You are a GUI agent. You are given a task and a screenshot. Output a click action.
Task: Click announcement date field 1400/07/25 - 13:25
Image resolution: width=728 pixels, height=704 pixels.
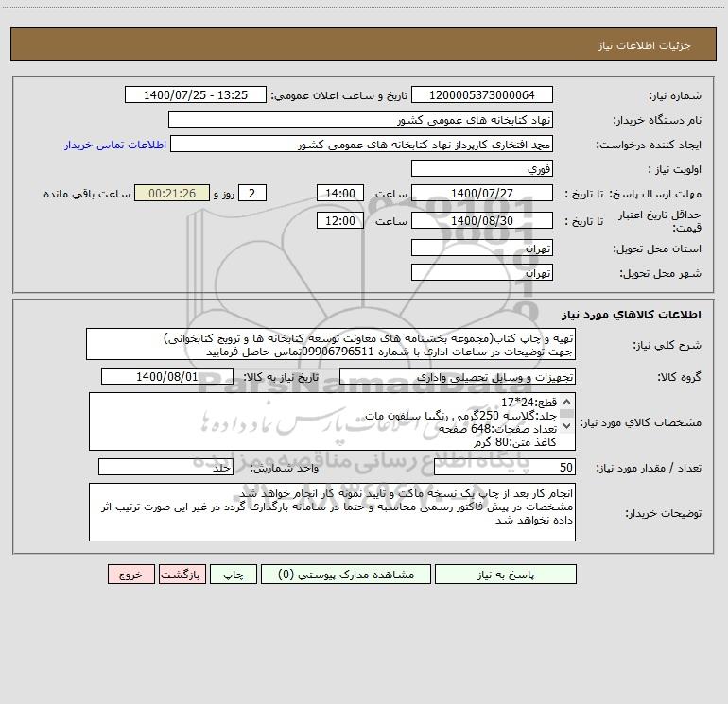tap(196, 94)
